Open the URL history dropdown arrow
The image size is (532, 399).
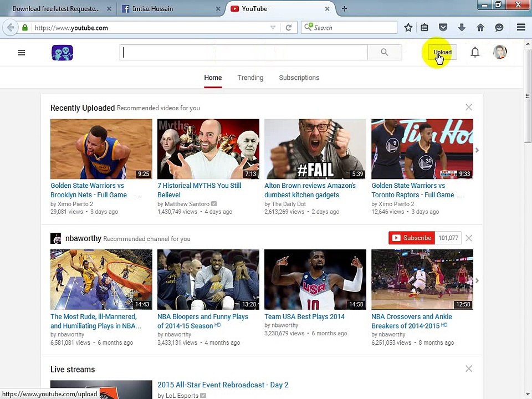point(273,28)
